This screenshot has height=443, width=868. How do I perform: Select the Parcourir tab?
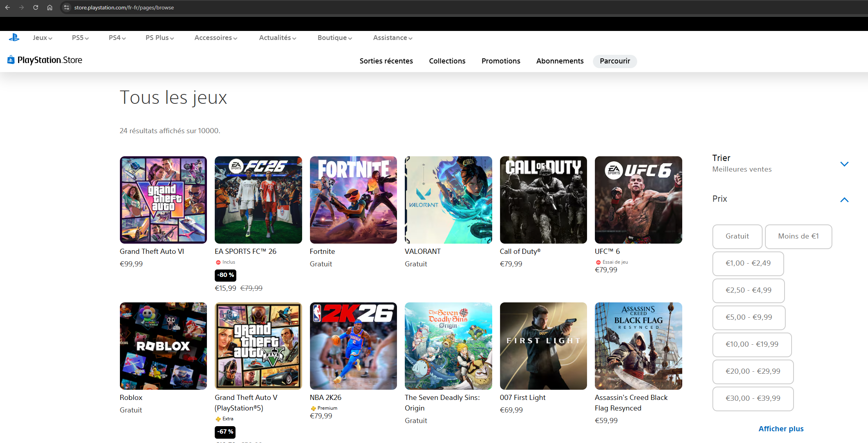[x=615, y=61]
